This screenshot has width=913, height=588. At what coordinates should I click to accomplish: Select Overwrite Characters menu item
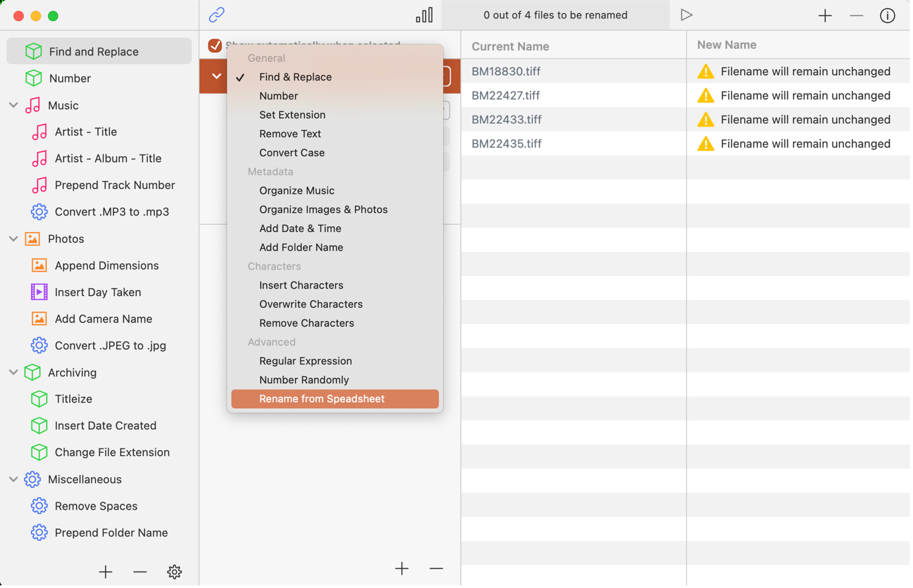[336, 305]
